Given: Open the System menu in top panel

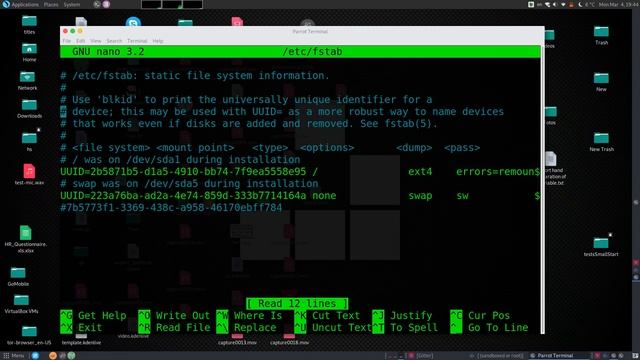Looking at the screenshot, I should [x=72, y=4].
